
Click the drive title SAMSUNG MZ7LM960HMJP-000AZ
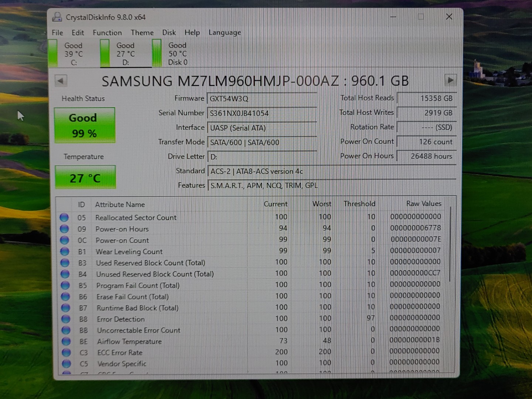(220, 81)
